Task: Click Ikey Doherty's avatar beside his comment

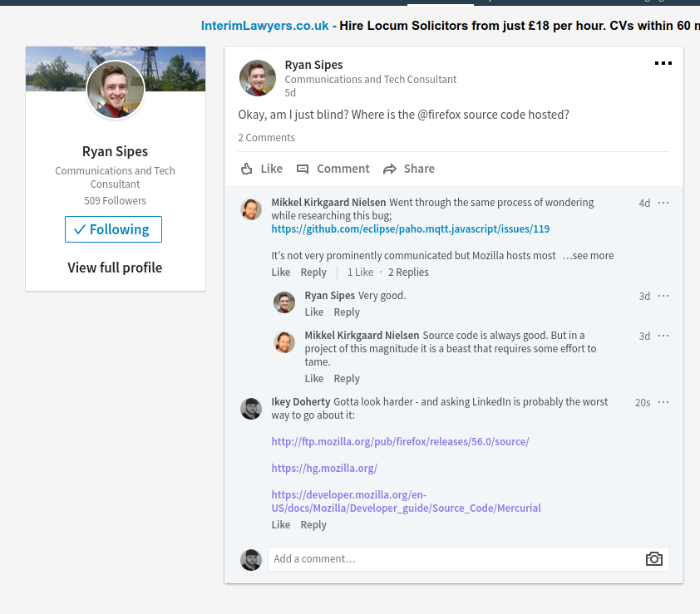Action: (x=251, y=409)
